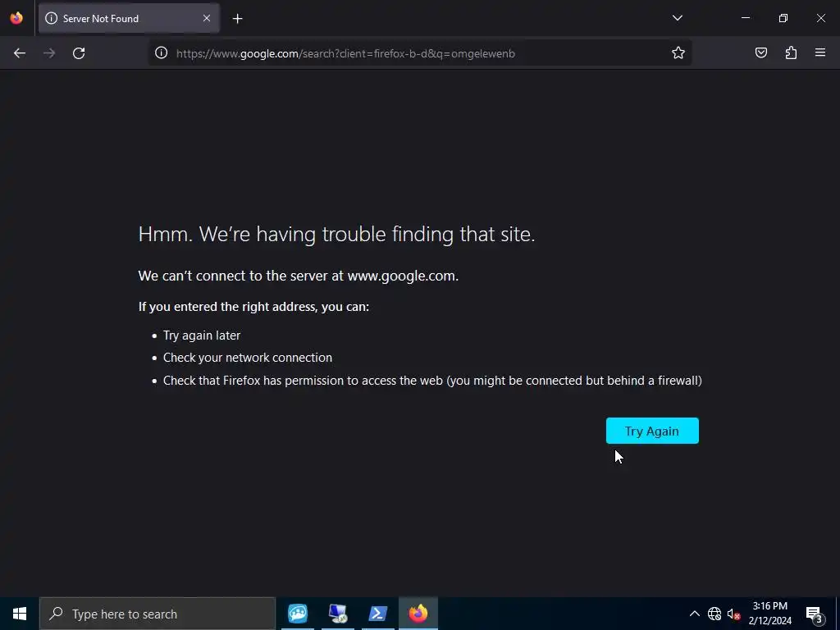This screenshot has height=630, width=840.
Task: Expand the list all tabs dropdown
Action: point(677,18)
